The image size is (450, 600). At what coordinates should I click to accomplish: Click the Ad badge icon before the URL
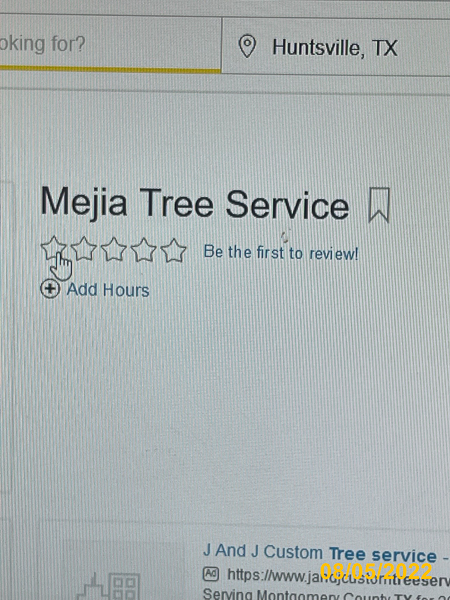tap(210, 574)
